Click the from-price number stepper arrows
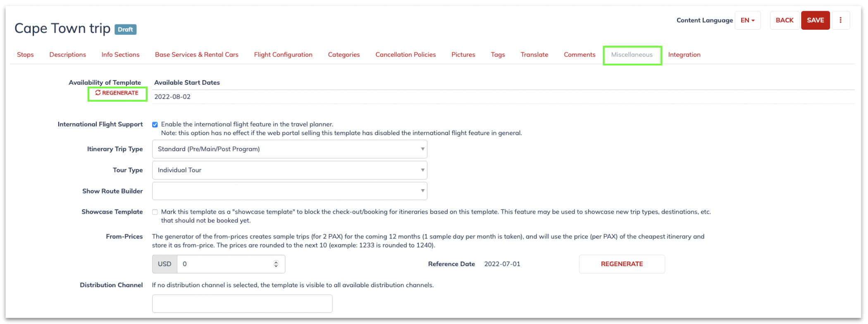Image resolution: width=868 pixels, height=324 pixels. (276, 264)
